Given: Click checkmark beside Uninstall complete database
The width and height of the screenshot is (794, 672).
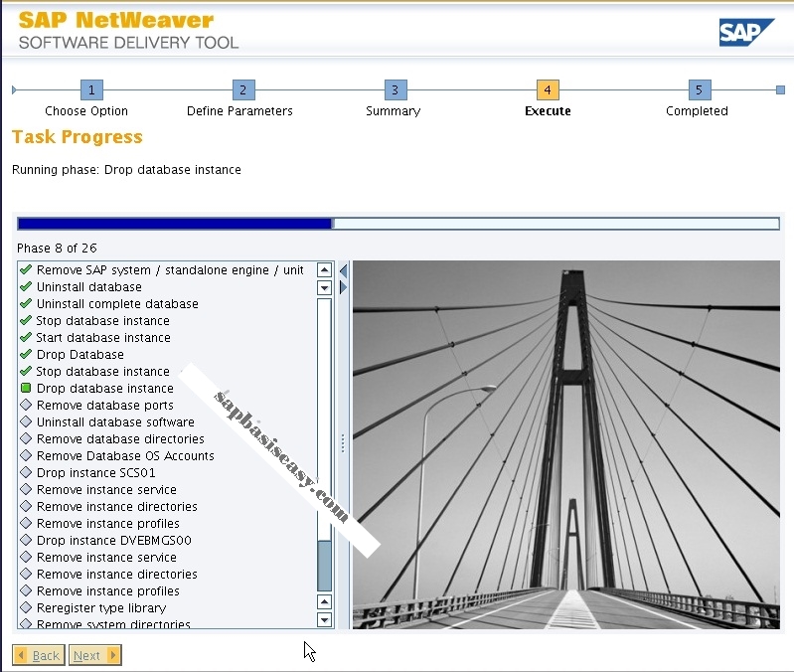Looking at the screenshot, I should 26,303.
